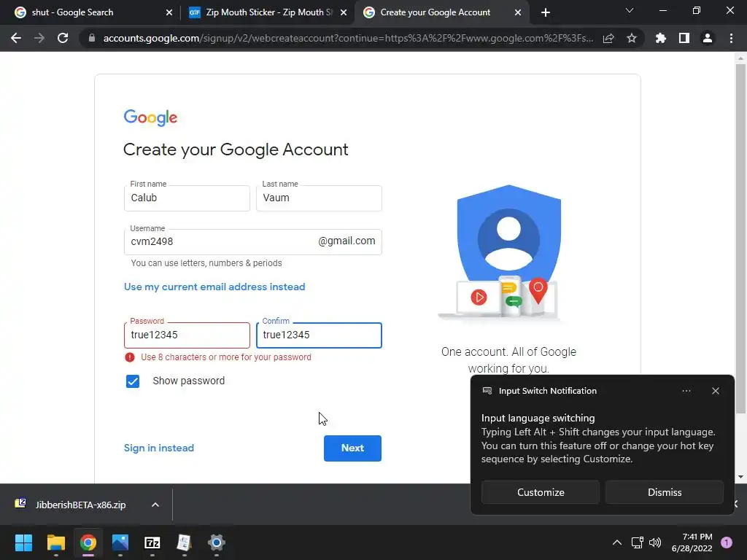Uncheck the Show password checkbox
The width and height of the screenshot is (747, 560).
[133, 381]
